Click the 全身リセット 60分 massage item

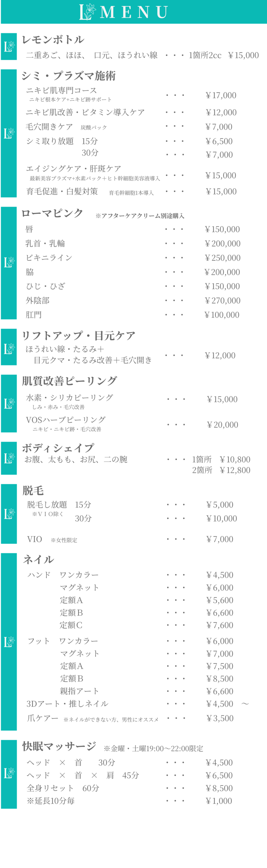click(x=63, y=788)
